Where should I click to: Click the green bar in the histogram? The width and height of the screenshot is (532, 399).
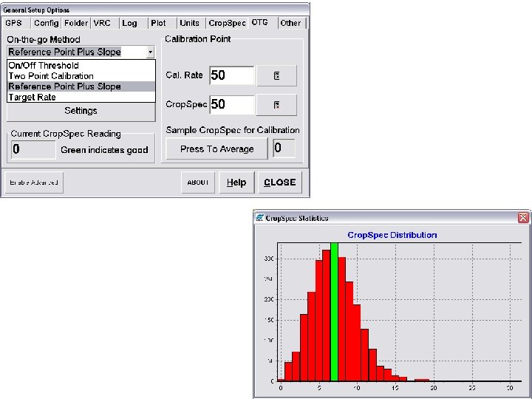coord(334,312)
